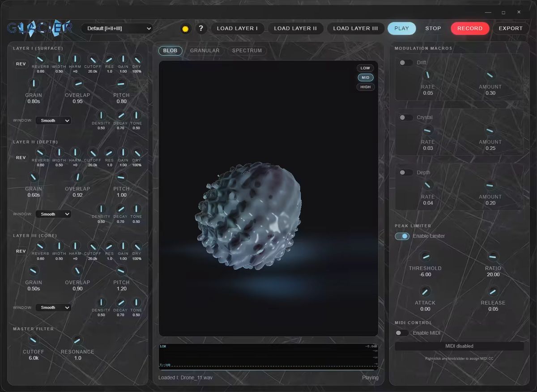Enable the Crystal modulation macro
The image size is (537, 392).
point(406,117)
